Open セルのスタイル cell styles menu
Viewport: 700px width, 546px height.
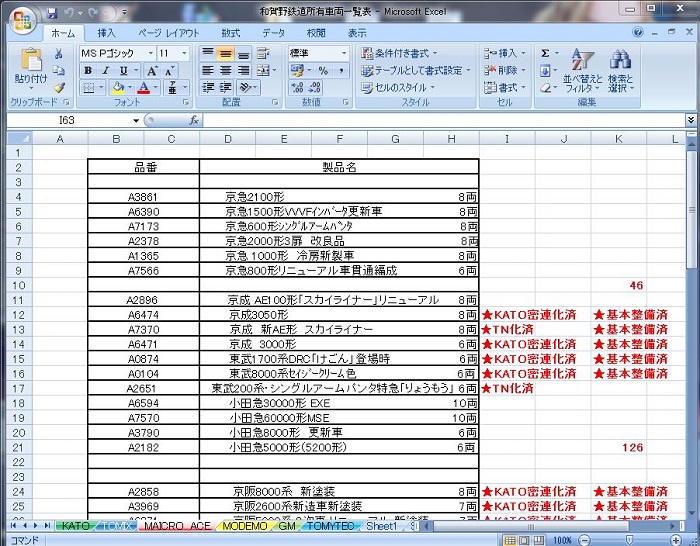(398, 88)
